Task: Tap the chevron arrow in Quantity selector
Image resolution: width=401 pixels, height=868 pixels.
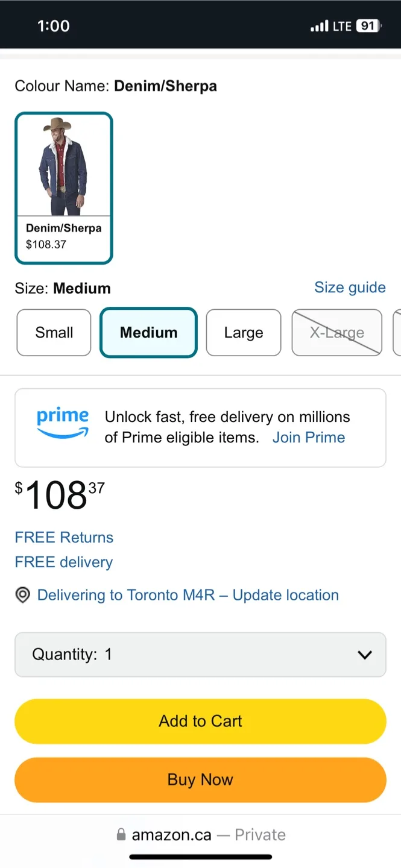Action: click(365, 655)
